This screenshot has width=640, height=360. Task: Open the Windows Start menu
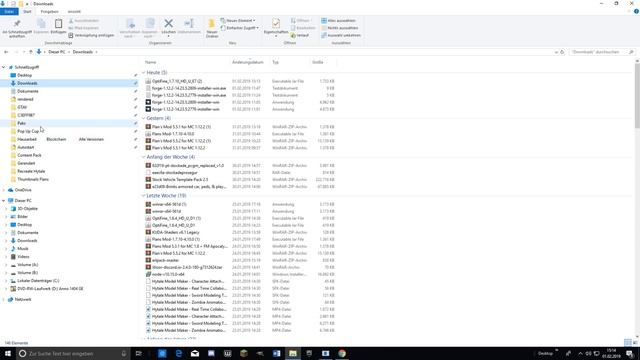click(x=7, y=353)
